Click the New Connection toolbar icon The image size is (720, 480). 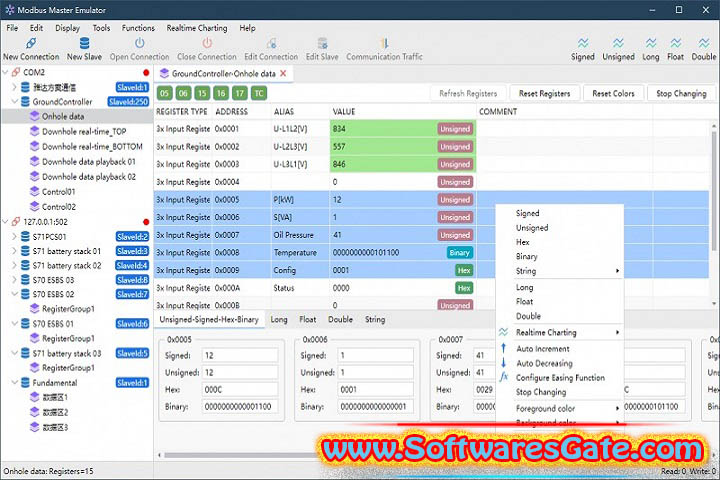click(31, 43)
